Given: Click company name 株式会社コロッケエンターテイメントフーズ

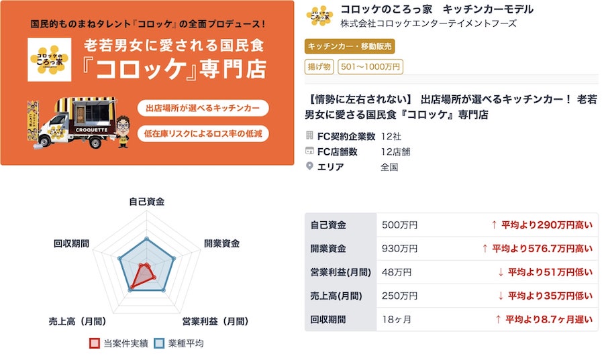Looking at the screenshot, I should (428, 23).
